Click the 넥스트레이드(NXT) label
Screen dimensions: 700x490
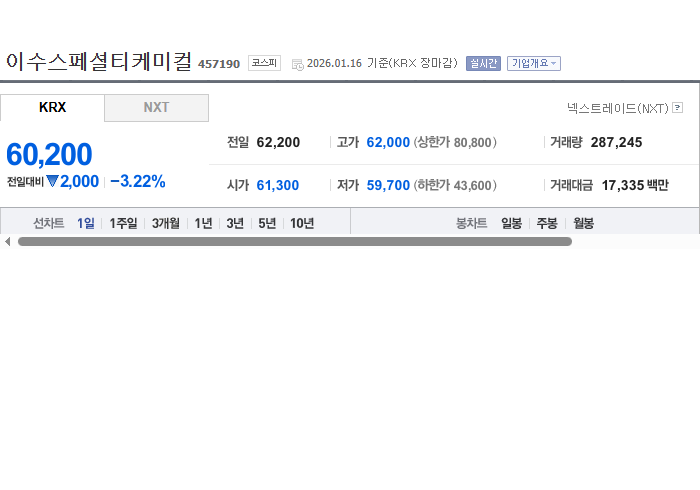[x=617, y=108]
